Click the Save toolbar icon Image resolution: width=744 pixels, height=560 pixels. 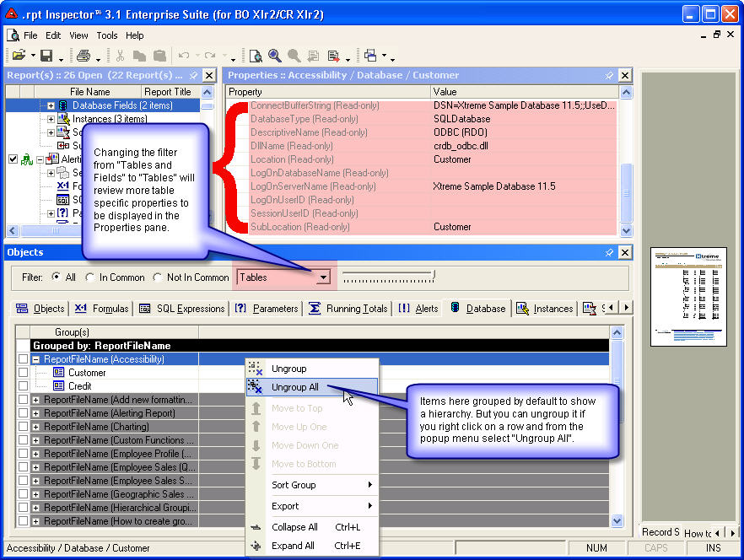[x=47, y=56]
